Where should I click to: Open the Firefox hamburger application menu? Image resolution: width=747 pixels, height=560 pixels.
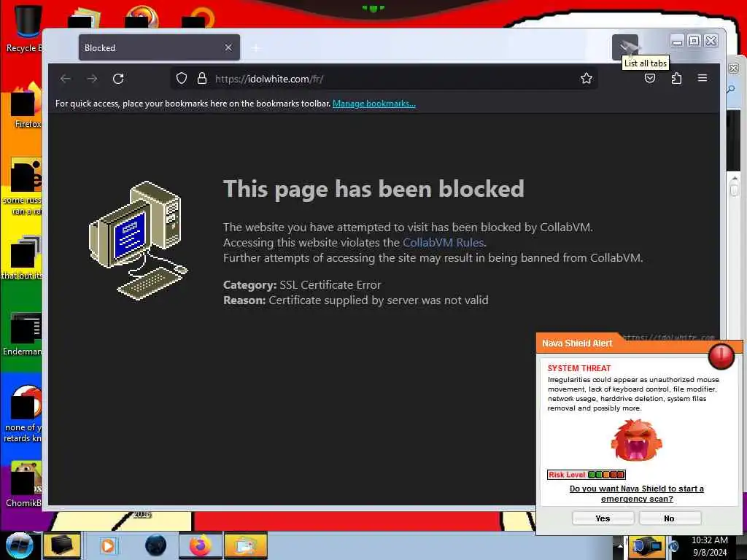[703, 78]
